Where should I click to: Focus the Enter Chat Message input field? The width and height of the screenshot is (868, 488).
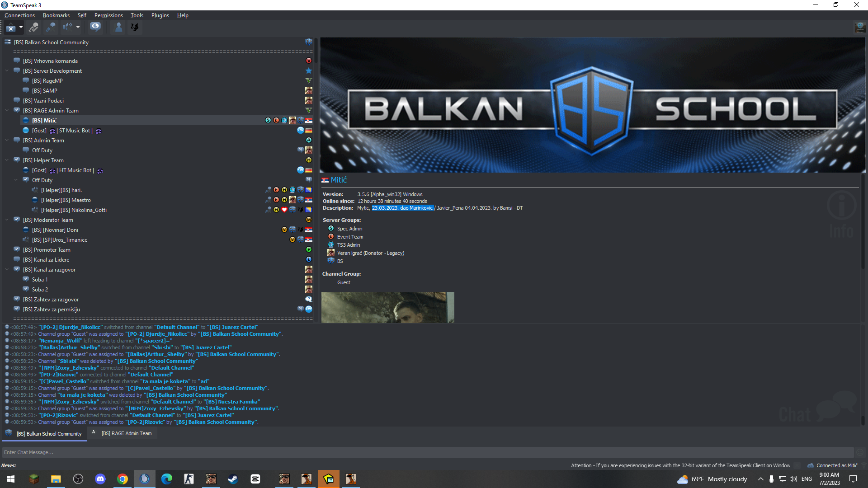428,452
